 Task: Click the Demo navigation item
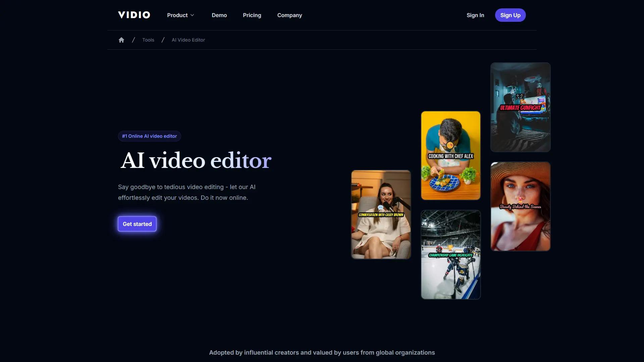[x=219, y=15]
